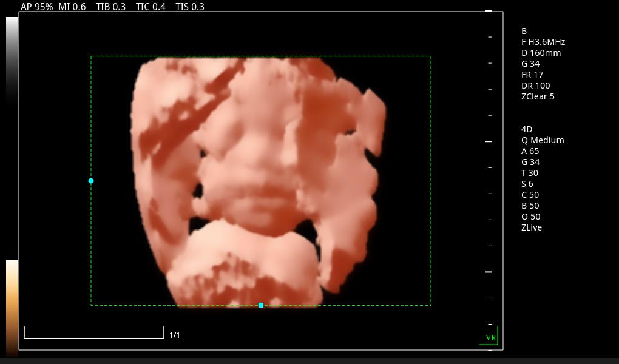
Task: Click the green VR render mode icon
Action: pyautogui.click(x=490, y=337)
